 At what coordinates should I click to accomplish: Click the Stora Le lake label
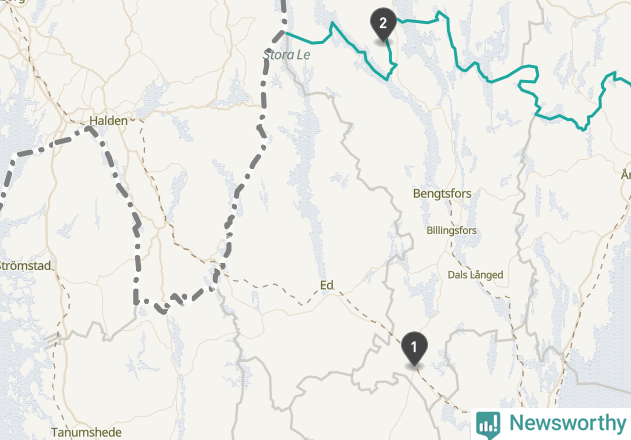[287, 55]
